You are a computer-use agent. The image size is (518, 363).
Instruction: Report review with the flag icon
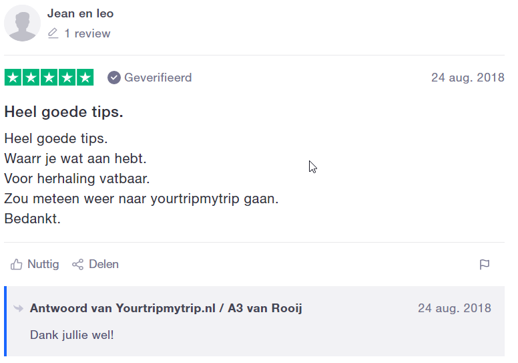484,264
